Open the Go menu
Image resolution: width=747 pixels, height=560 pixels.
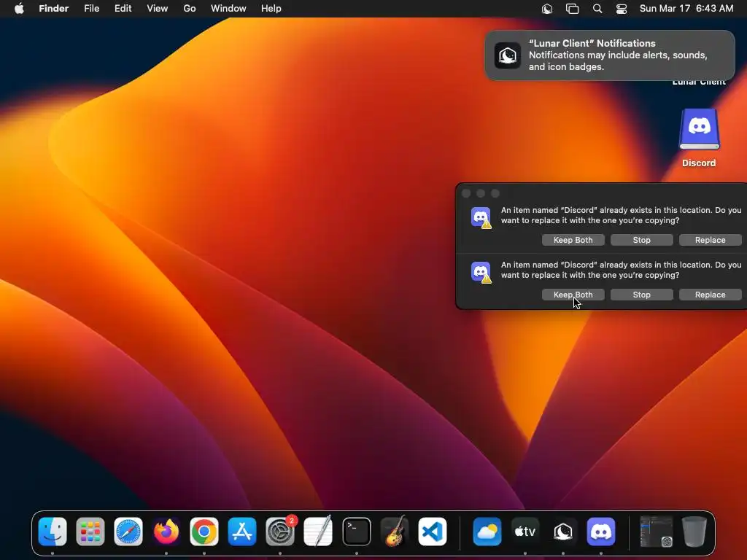pos(190,9)
